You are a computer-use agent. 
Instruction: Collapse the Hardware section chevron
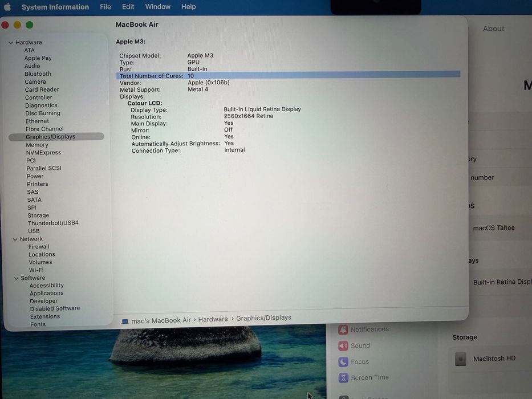(10, 42)
